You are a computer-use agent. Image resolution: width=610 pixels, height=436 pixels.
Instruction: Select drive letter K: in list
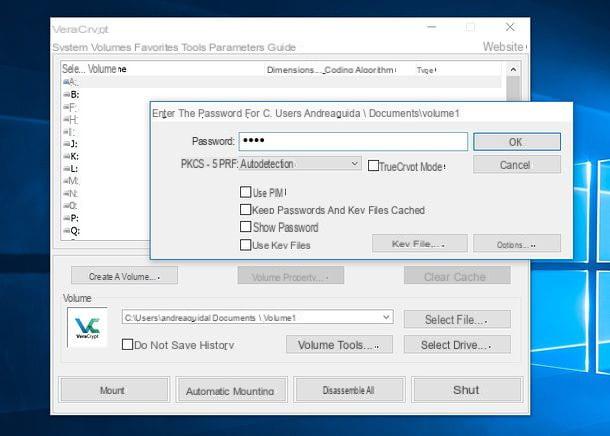[71, 156]
